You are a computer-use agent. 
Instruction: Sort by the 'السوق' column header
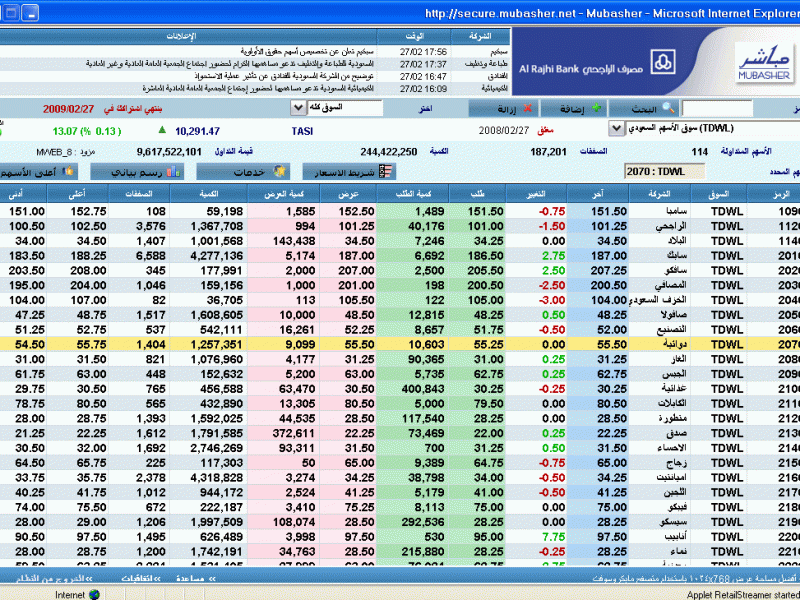coord(718,194)
